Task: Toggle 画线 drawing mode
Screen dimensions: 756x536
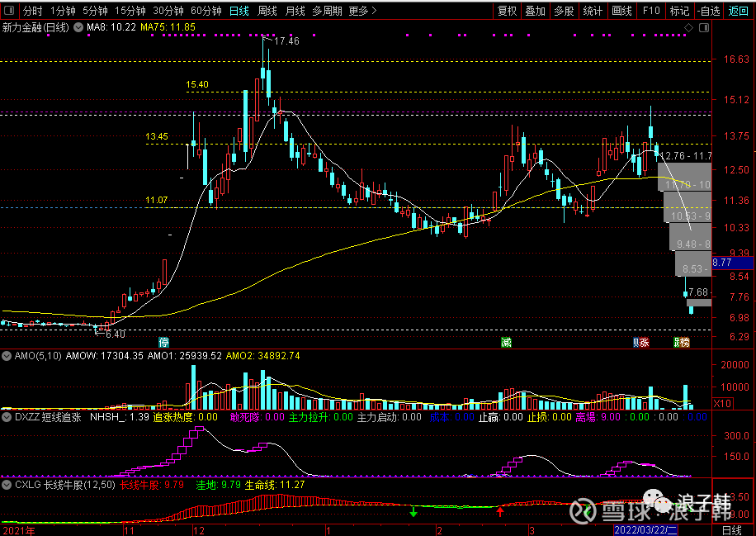Action: pyautogui.click(x=621, y=11)
